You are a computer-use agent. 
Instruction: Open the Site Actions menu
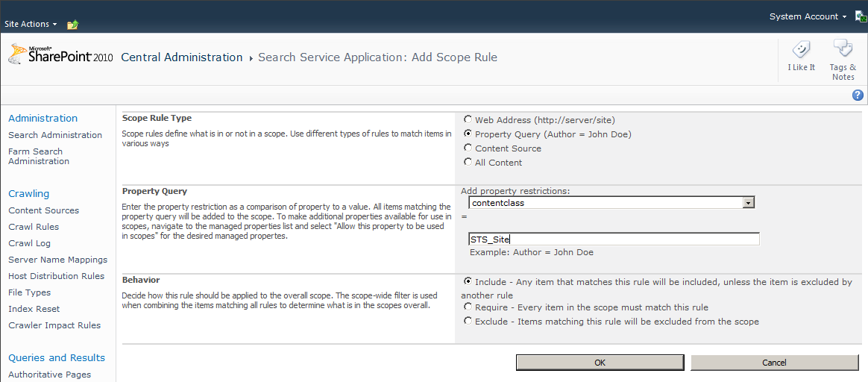(x=31, y=25)
